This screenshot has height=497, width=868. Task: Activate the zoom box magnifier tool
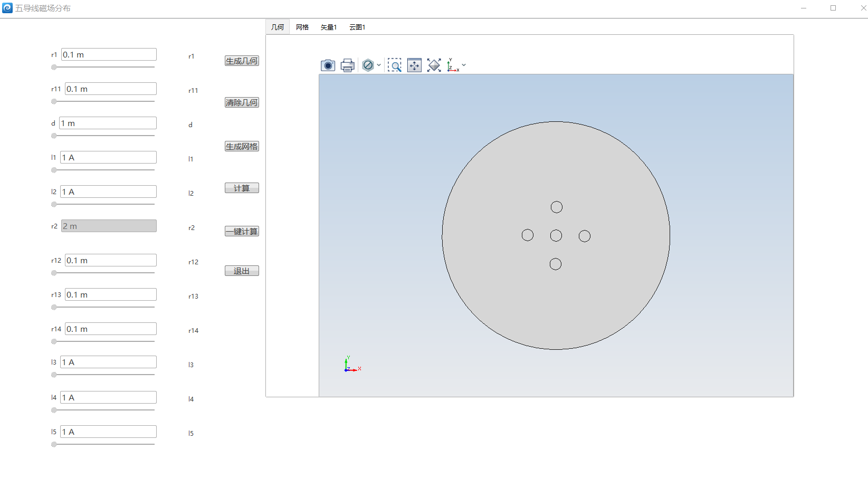coord(394,65)
